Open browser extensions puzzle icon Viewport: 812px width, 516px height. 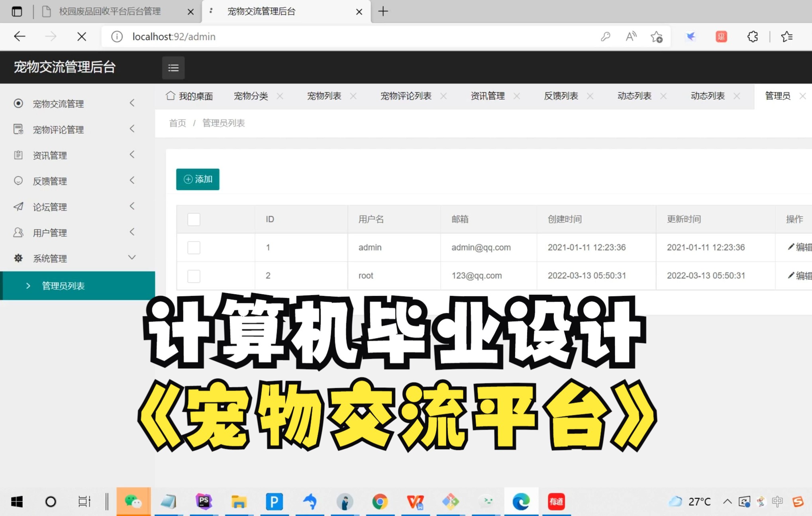point(752,37)
